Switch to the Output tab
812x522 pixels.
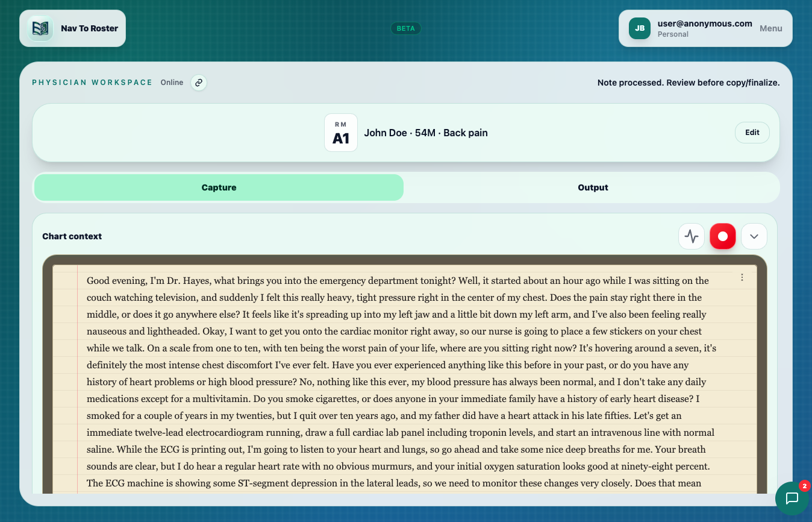click(x=593, y=187)
